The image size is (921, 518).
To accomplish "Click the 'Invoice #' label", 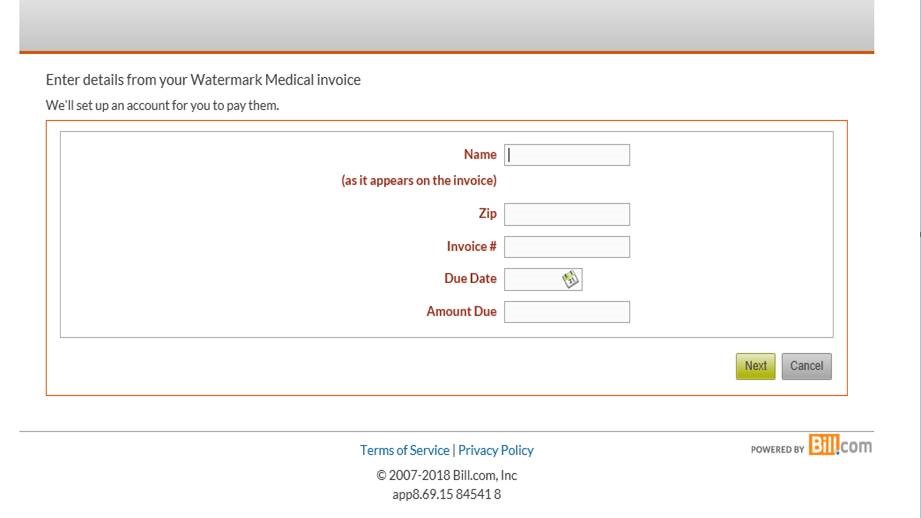I will coord(472,246).
